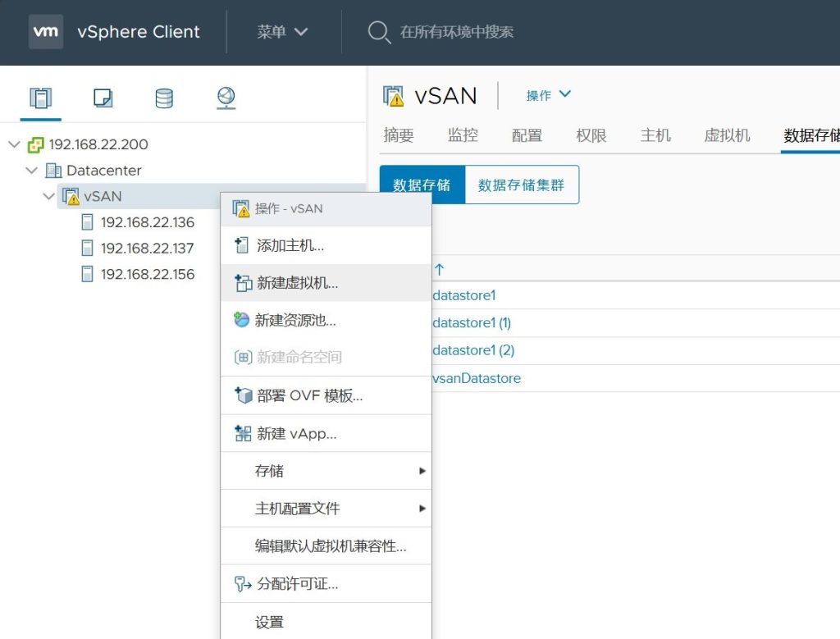
Task: Choose 添加主机... from context menu
Action: (326, 245)
